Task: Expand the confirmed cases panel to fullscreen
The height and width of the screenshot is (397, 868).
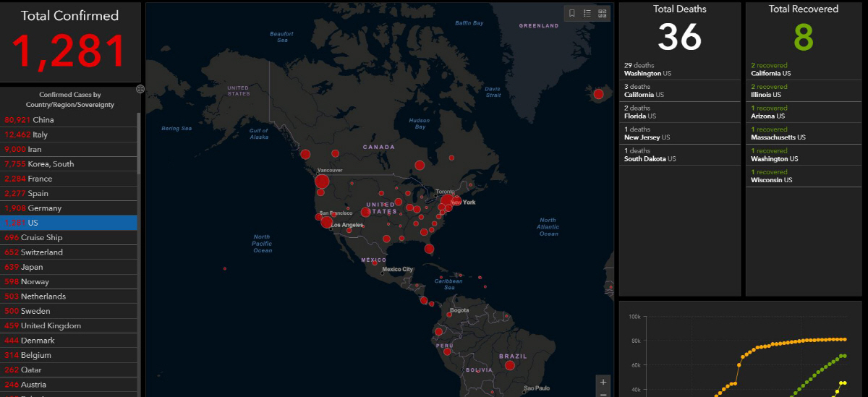Action: pyautogui.click(x=140, y=89)
